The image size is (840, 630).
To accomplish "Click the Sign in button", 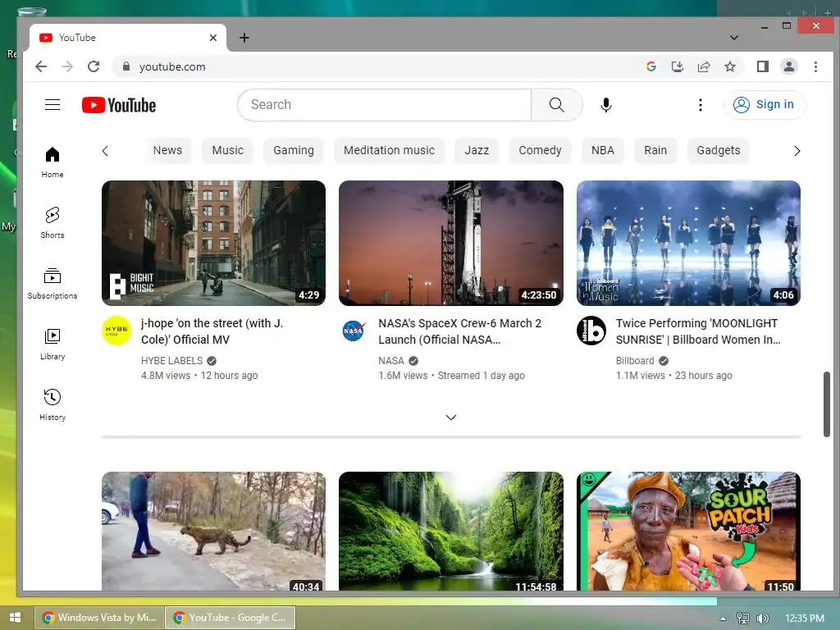I will coord(765,104).
